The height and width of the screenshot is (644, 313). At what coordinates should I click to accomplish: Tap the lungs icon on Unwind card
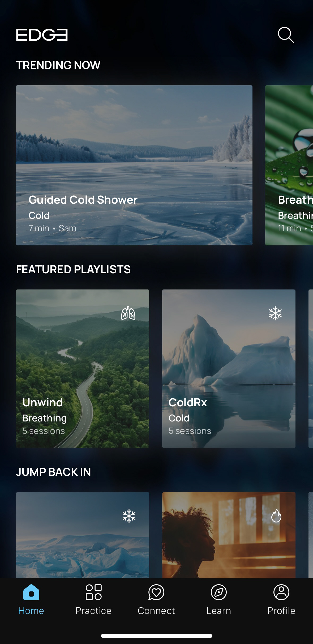(x=128, y=313)
